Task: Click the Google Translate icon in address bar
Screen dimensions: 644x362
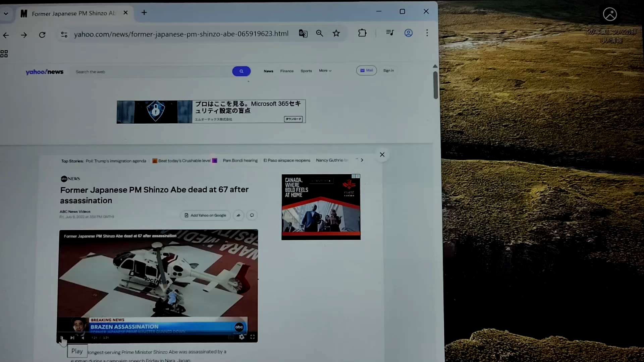Action: [303, 34]
